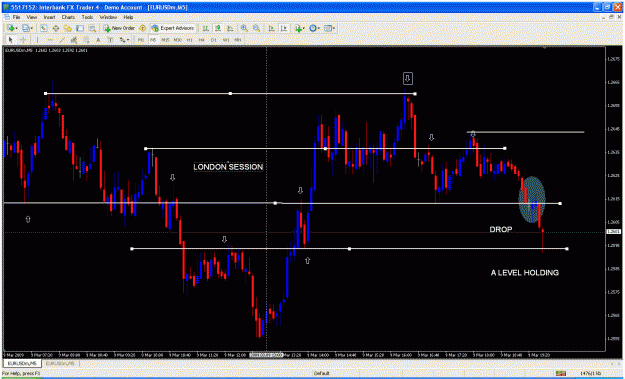The height and width of the screenshot is (379, 625).
Task: Open the Window menu
Action: click(108, 18)
